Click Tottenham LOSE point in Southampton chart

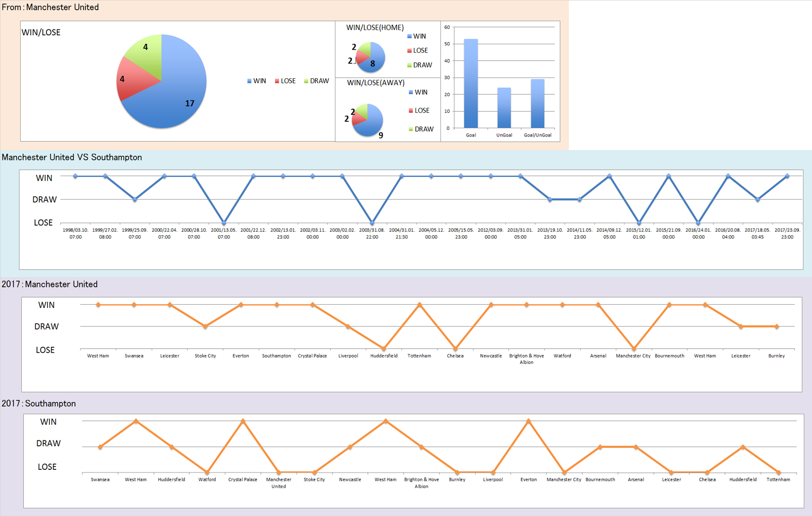coord(779,472)
